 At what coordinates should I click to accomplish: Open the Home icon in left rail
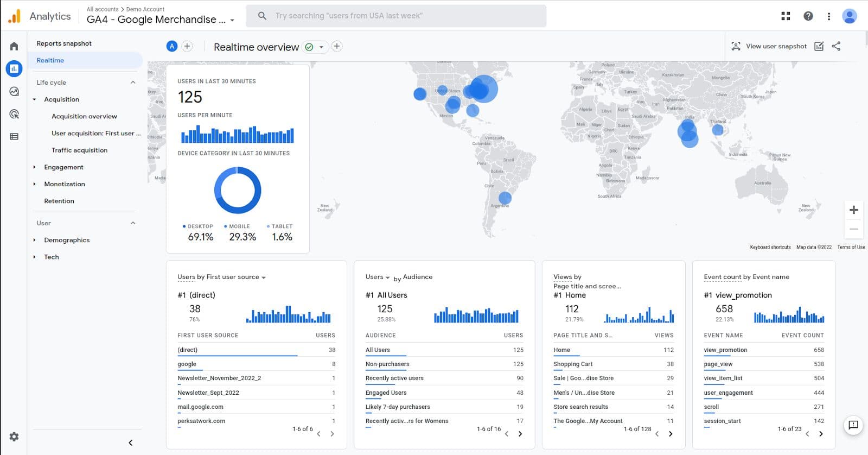coord(14,46)
